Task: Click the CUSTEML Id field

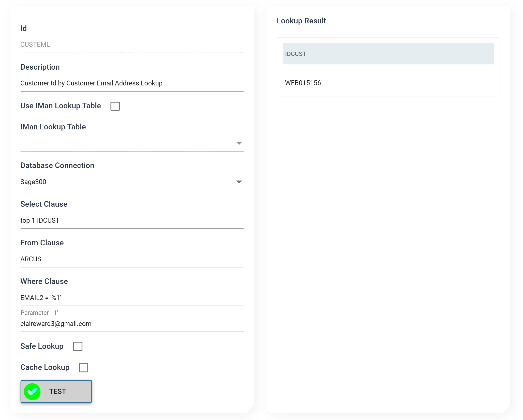Action: click(x=132, y=45)
